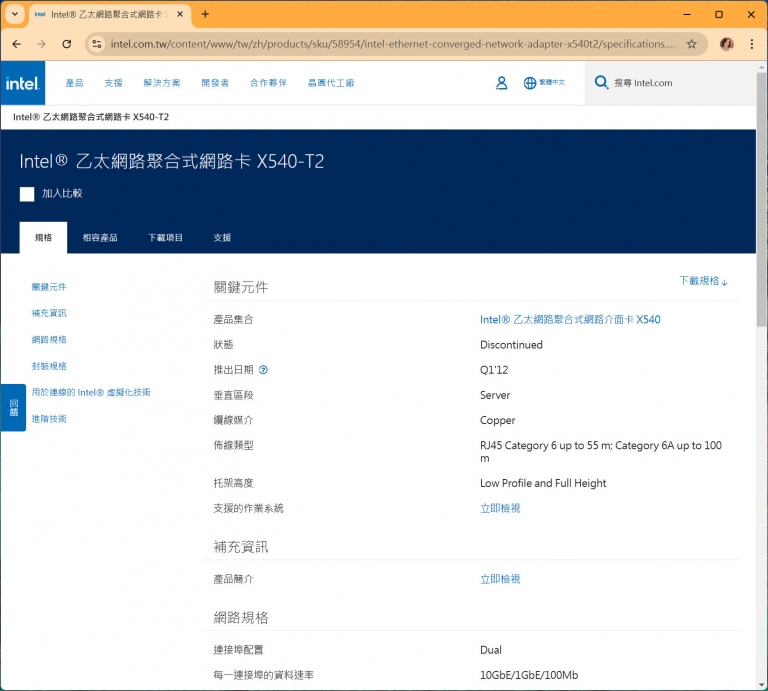Viewport: 768px width, 691px height.
Task: Select the Q1'12 launch date value
Action: tap(494, 370)
